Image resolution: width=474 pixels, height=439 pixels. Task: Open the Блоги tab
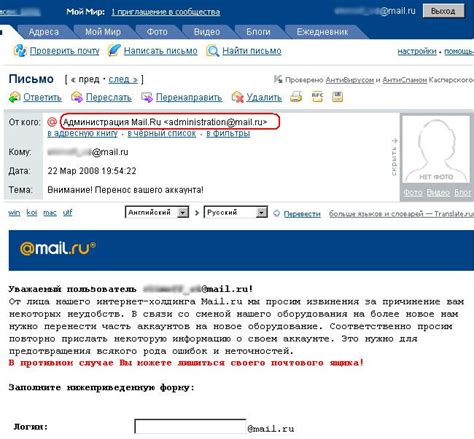pos(258,32)
